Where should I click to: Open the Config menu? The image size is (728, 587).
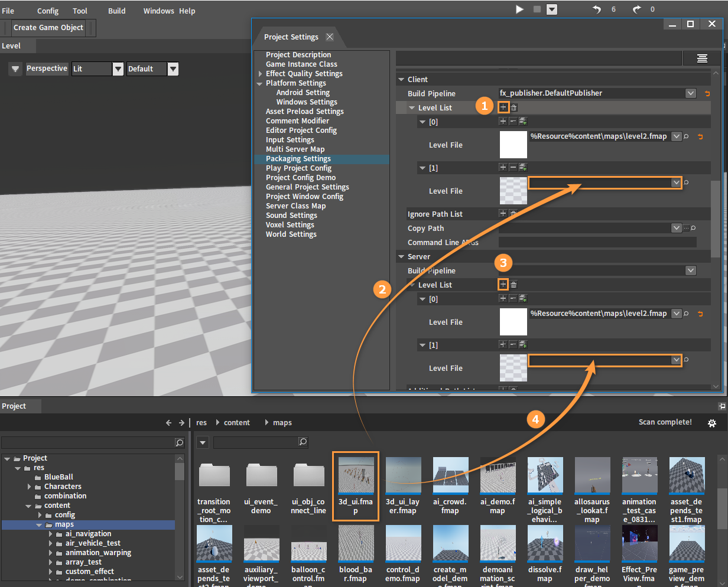[x=48, y=11]
